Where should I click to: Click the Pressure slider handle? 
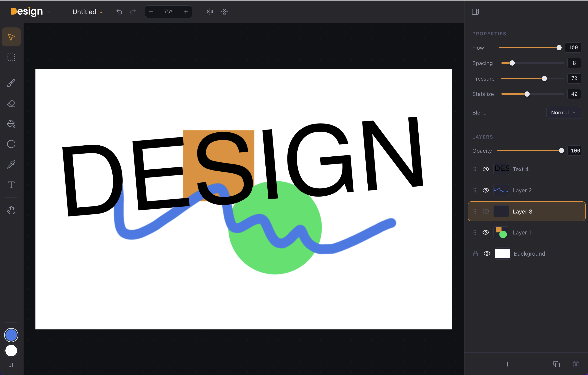tap(544, 79)
